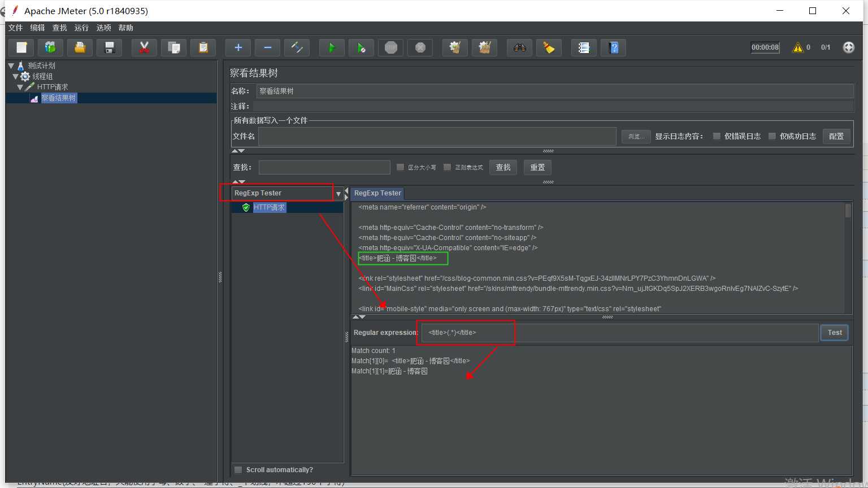Enable the 仅成功日志 checkbox

point(772,136)
